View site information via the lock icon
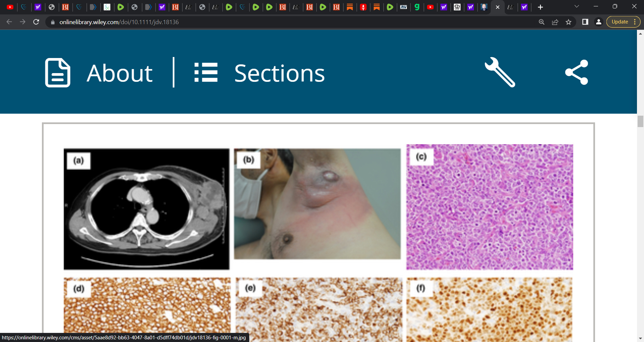 click(53, 22)
